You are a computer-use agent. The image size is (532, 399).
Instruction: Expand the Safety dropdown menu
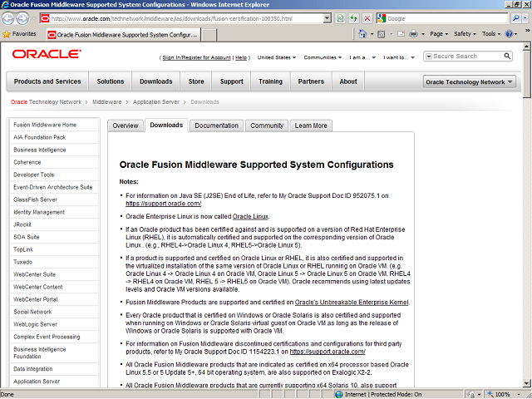click(465, 34)
